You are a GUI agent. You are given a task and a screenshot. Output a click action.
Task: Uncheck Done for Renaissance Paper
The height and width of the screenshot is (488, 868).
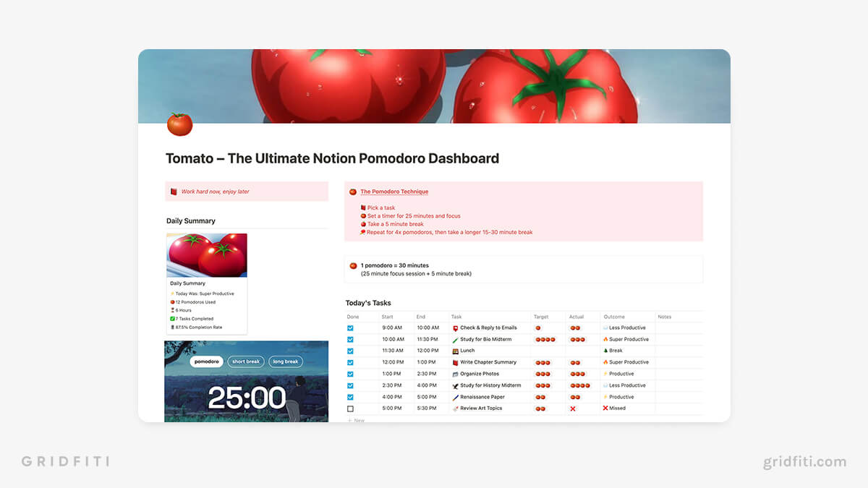[350, 397]
